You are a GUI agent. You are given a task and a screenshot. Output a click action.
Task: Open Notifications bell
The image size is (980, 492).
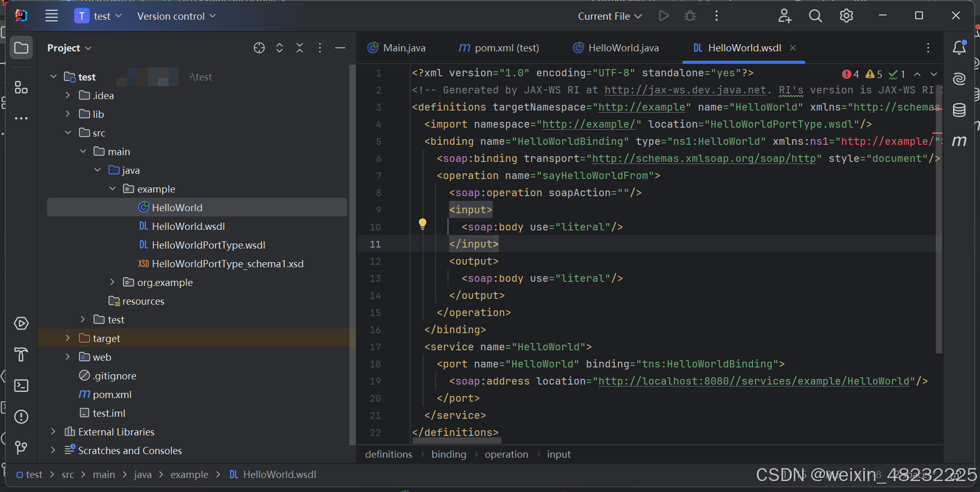click(959, 47)
